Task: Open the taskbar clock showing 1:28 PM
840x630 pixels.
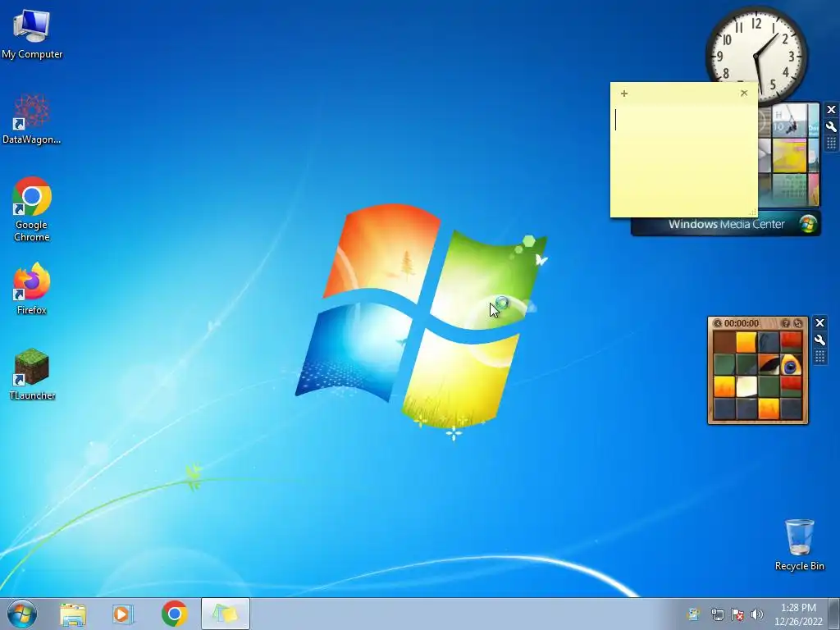Action: click(x=798, y=614)
